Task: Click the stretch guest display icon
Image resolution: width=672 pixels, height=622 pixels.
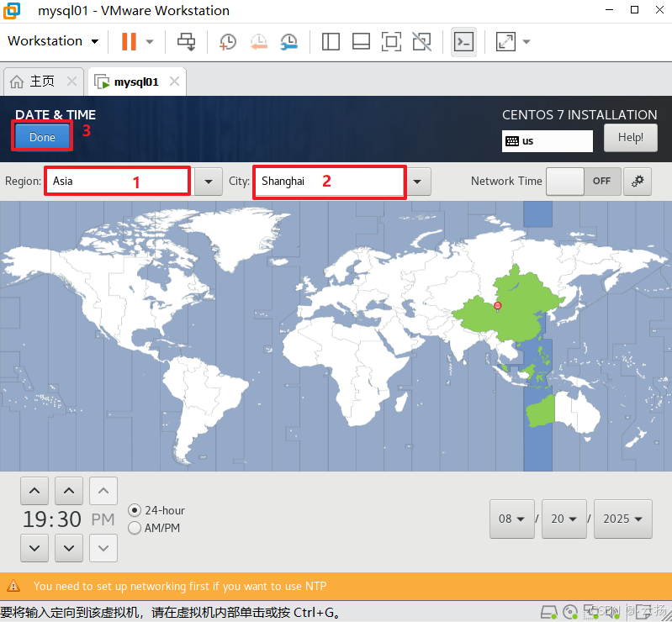Action: coord(505,41)
